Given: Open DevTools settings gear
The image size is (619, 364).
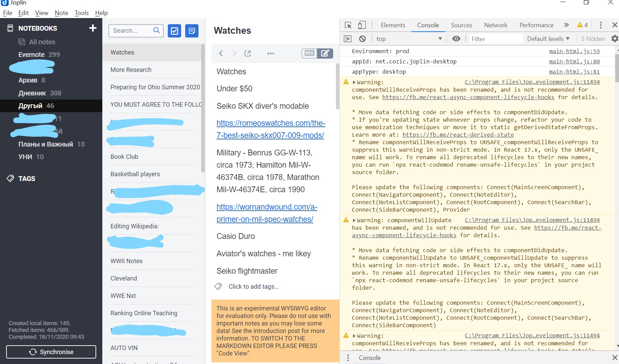Looking at the screenshot, I should click(614, 39).
